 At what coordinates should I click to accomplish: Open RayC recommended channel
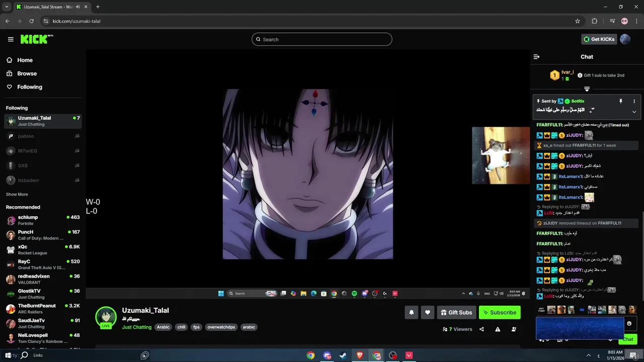[43, 264]
